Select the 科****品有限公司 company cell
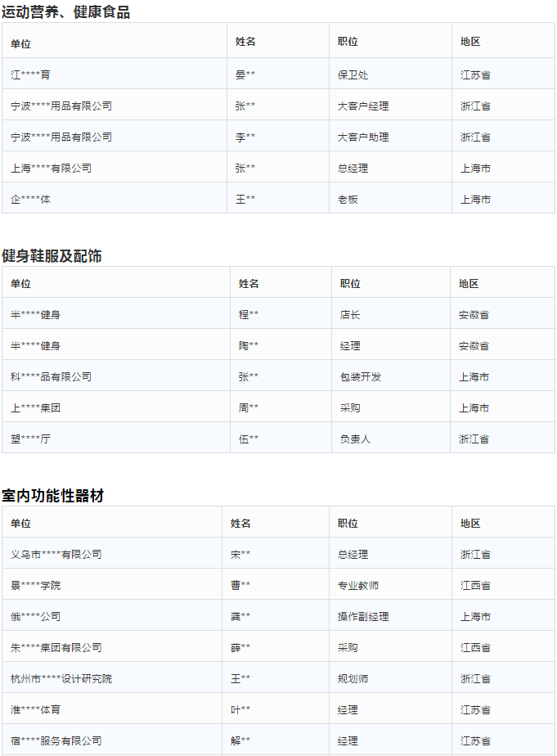Image resolution: width=557 pixels, height=756 pixels. (x=51, y=376)
